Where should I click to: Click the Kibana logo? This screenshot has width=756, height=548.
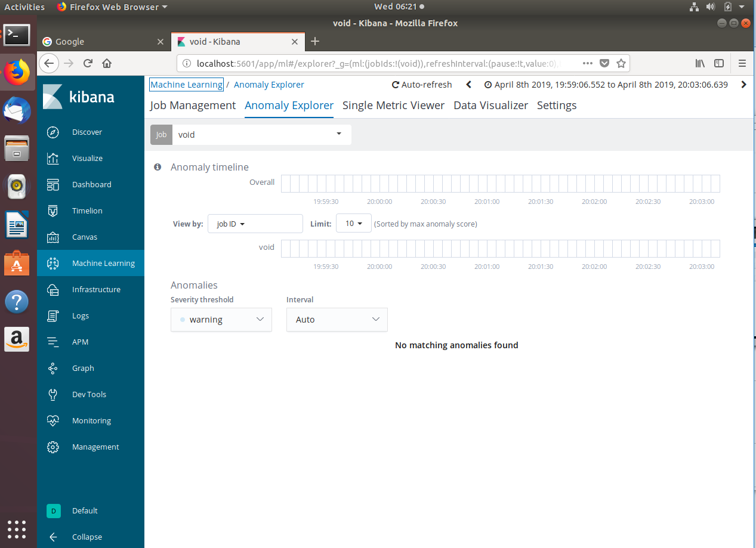(78, 97)
